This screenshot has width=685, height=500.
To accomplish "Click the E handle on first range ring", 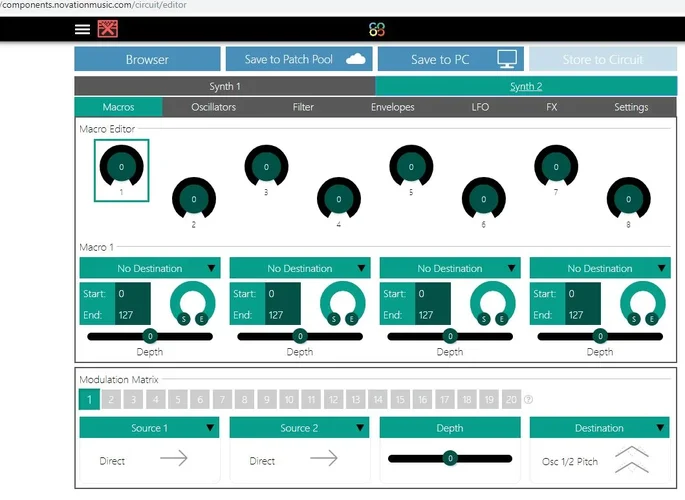I will (x=201, y=319).
